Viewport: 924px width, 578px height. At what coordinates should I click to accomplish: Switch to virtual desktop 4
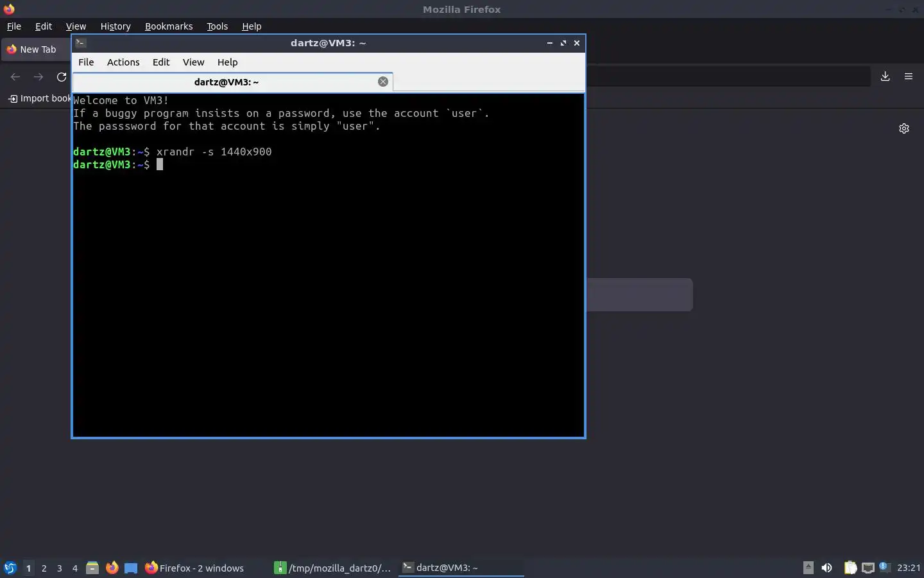74,568
